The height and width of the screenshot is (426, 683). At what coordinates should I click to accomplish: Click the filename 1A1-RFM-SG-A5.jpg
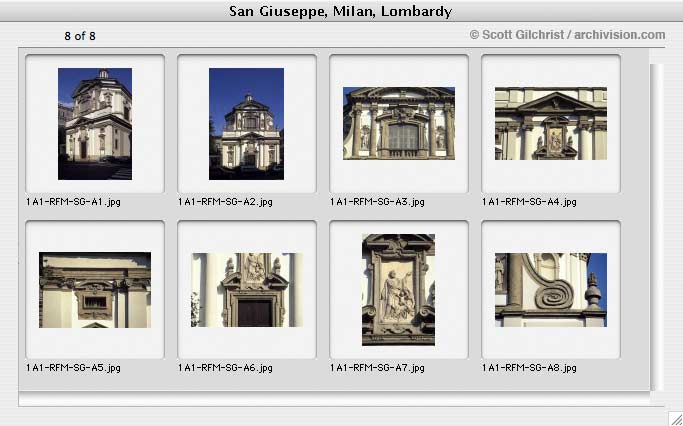(x=73, y=368)
